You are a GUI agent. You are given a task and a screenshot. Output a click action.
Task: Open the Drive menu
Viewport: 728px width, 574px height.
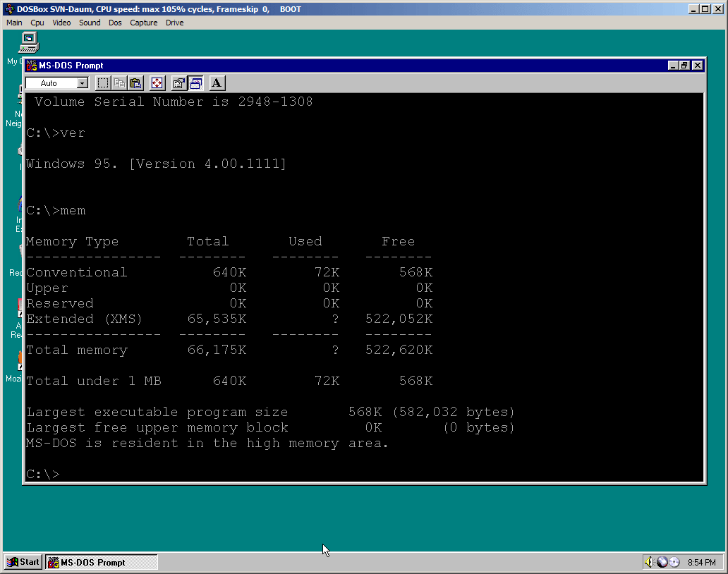[x=174, y=23]
